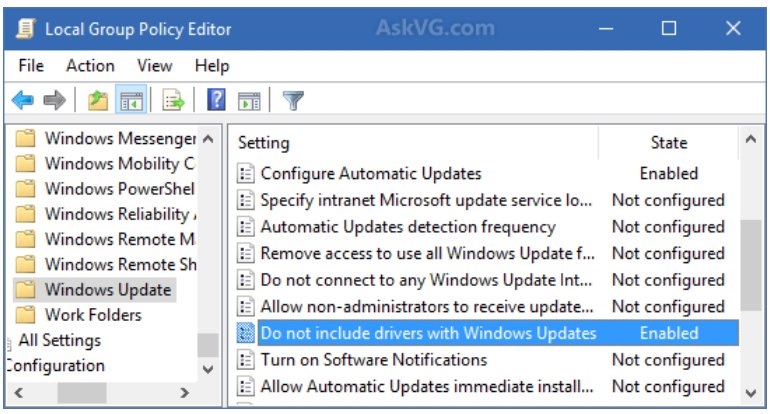770x414 pixels.
Task: Open the Action menu
Action: click(90, 66)
